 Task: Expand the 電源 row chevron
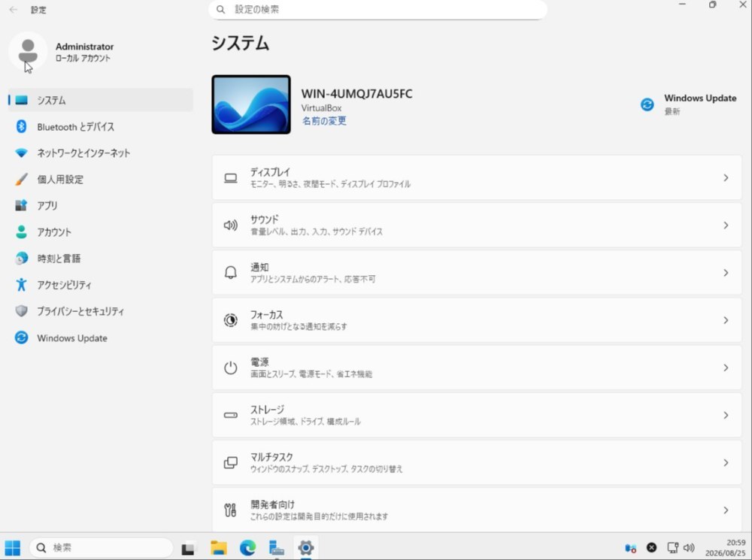726,368
